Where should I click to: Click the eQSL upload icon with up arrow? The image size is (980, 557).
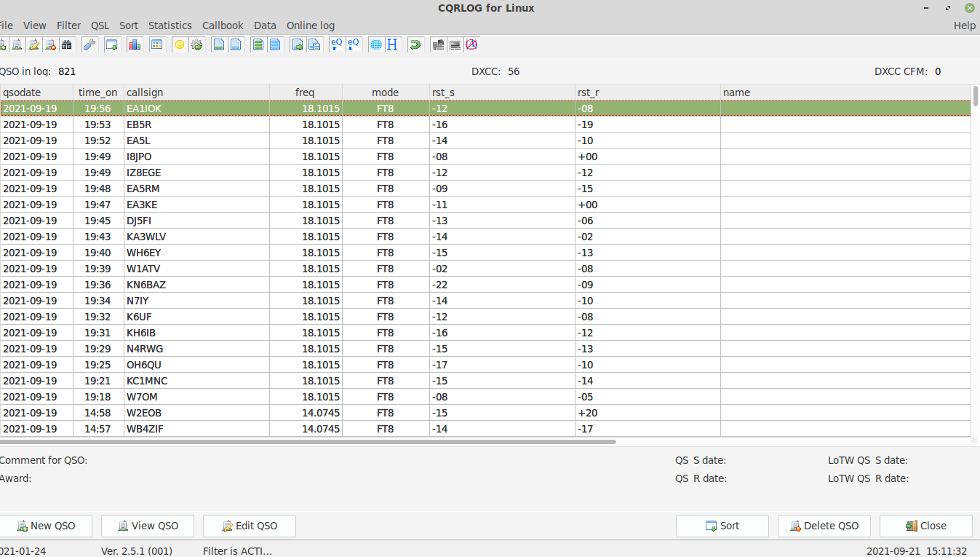[x=336, y=44]
